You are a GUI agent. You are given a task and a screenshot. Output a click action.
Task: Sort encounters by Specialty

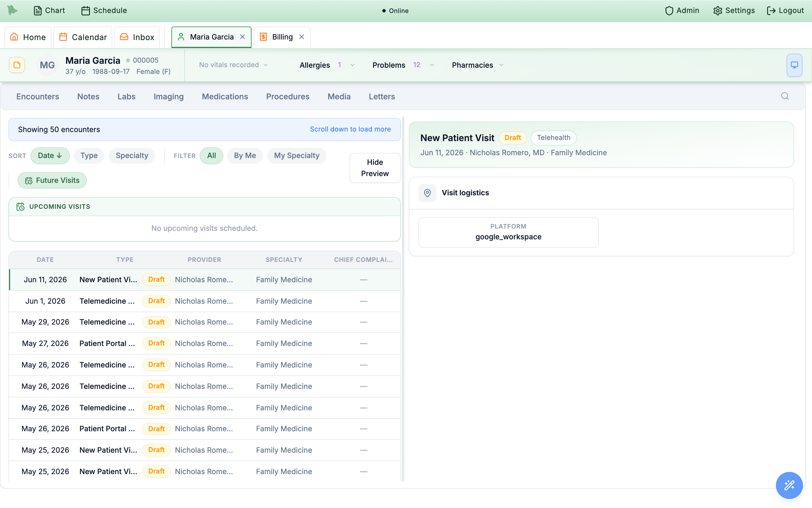(132, 156)
